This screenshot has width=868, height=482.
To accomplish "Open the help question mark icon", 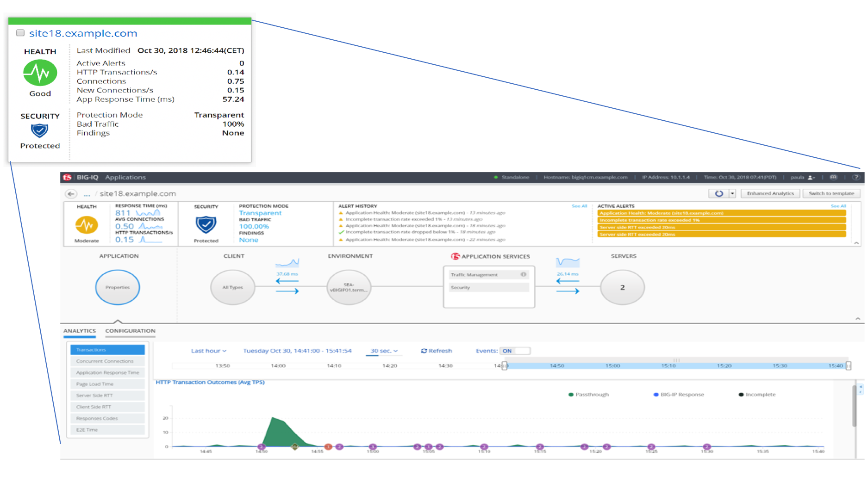I will coord(856,177).
